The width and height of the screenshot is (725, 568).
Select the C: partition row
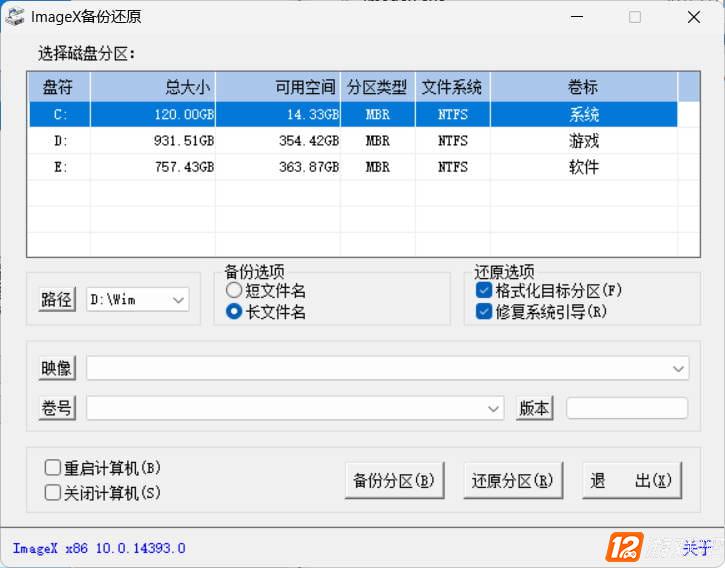[353, 114]
